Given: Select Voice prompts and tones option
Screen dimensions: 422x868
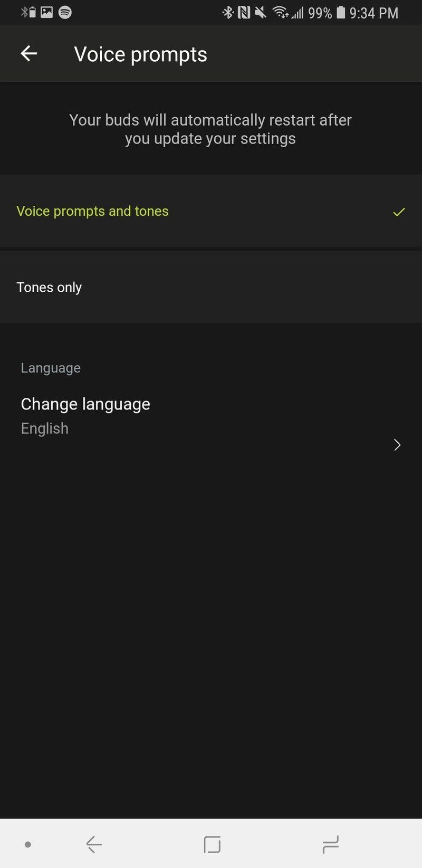Looking at the screenshot, I should coord(211,211).
